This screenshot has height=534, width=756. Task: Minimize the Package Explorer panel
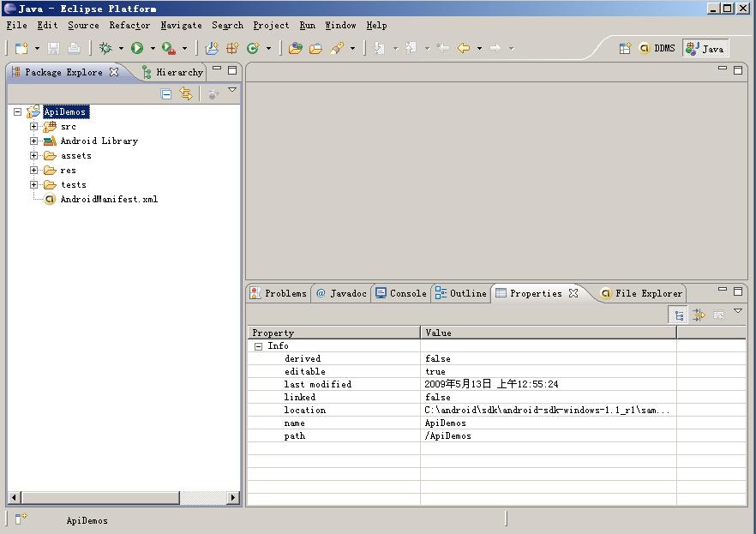(217, 69)
